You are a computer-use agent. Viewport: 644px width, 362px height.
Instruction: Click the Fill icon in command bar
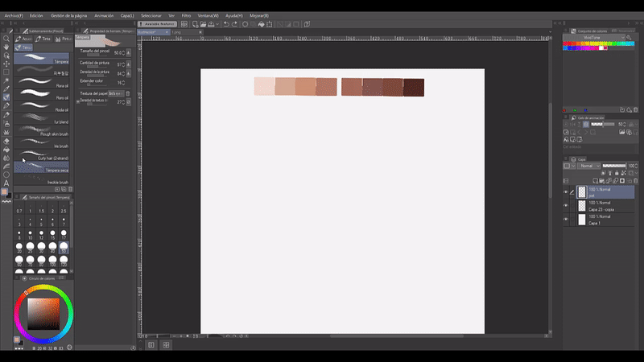pos(261,24)
